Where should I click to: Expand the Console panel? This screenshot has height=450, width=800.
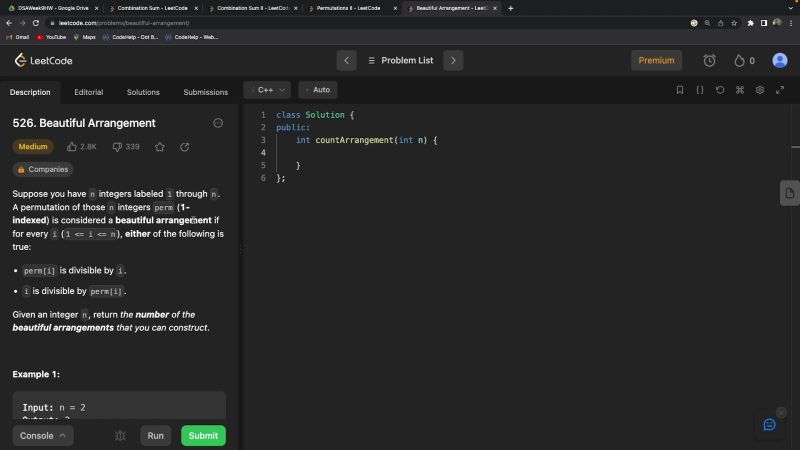[43, 436]
